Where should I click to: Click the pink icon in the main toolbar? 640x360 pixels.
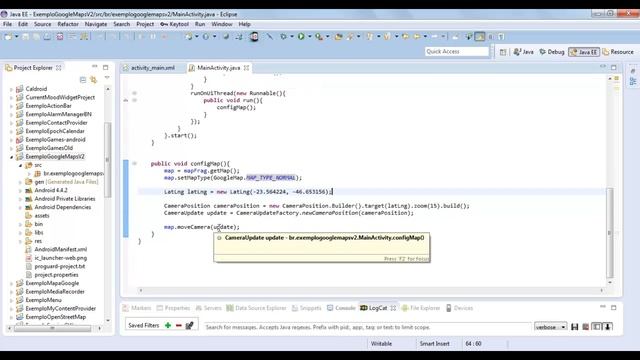coord(60,37)
